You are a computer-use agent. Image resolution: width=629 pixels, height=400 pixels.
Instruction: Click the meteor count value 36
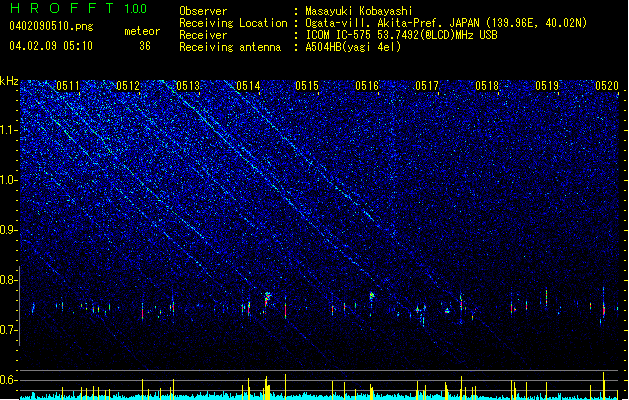click(145, 46)
